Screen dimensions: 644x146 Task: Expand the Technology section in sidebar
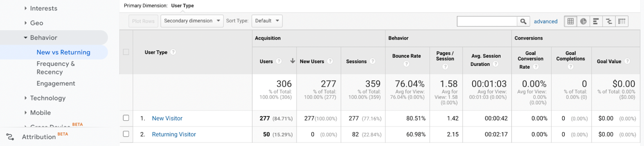(x=44, y=98)
